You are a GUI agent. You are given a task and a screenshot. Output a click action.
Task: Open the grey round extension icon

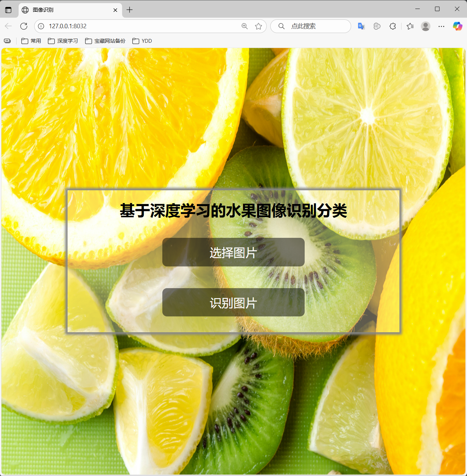click(x=377, y=26)
